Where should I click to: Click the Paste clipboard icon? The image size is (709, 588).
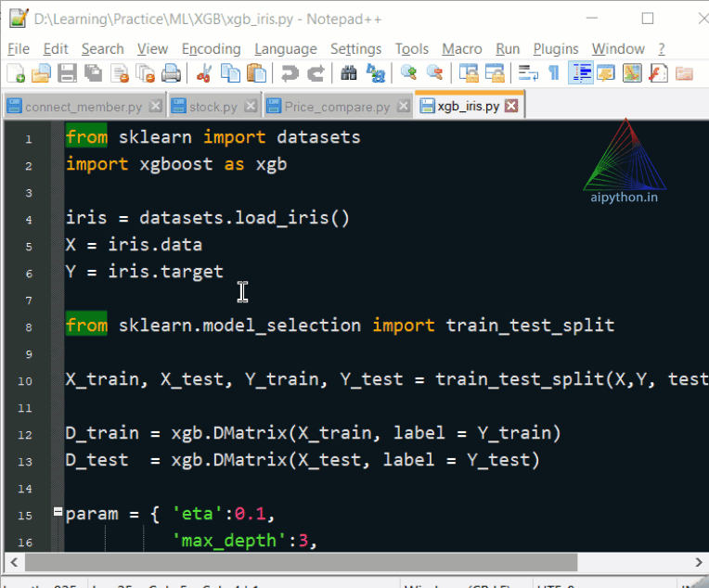(257, 73)
